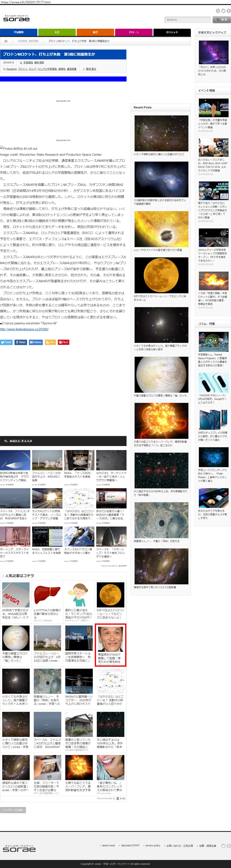
Task: Open the 航空 navigation tab
Action: pos(95,32)
